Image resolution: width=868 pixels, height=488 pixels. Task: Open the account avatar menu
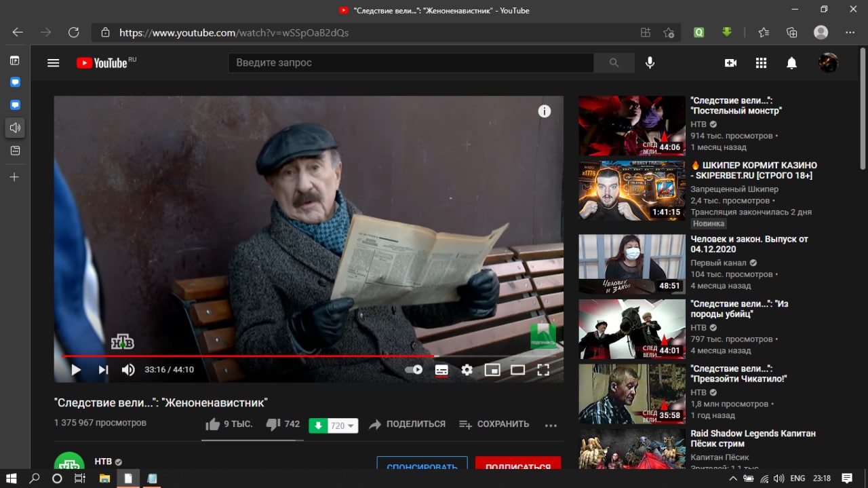click(828, 62)
